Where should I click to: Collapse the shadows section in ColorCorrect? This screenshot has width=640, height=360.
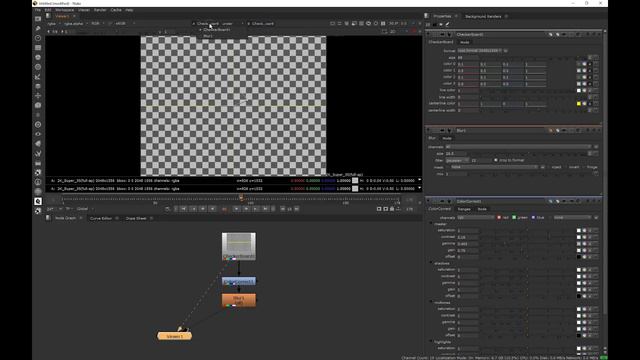click(x=431, y=263)
